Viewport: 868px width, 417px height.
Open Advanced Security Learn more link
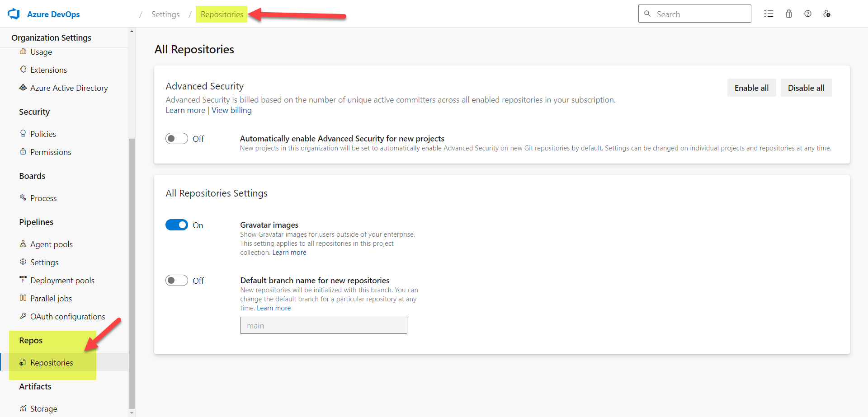pyautogui.click(x=185, y=110)
